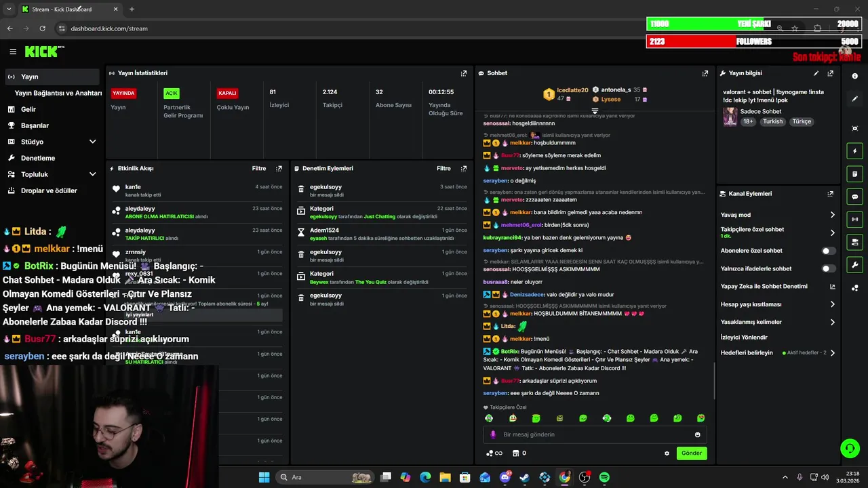Open chat settings gear icon
868x488 pixels.
pyautogui.click(x=667, y=453)
